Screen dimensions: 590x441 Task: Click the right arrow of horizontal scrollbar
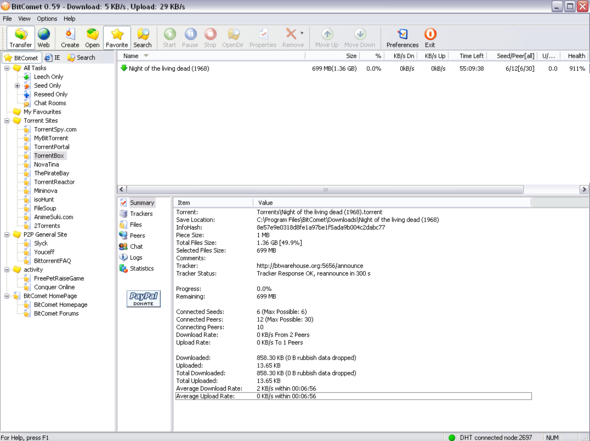584,189
